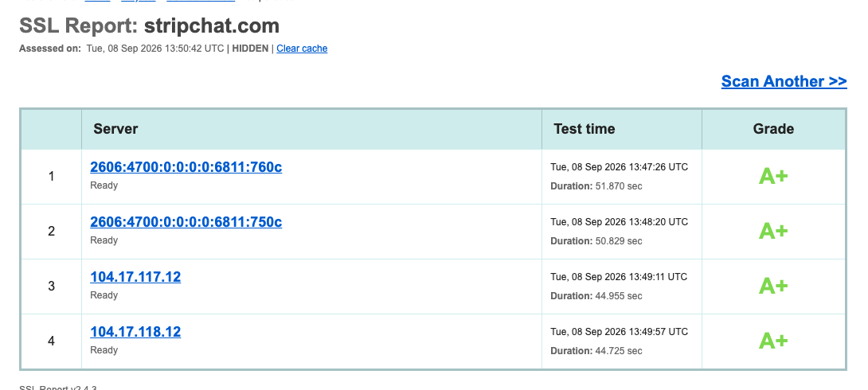This screenshot has height=390, width=868.
Task: Select the Duration 51.870 sec text
Action: 596,186
